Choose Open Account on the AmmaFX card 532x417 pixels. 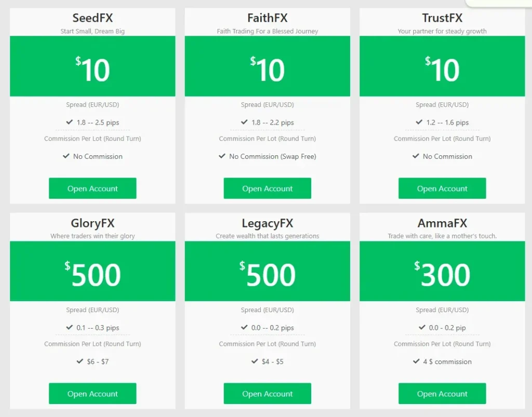tap(442, 394)
